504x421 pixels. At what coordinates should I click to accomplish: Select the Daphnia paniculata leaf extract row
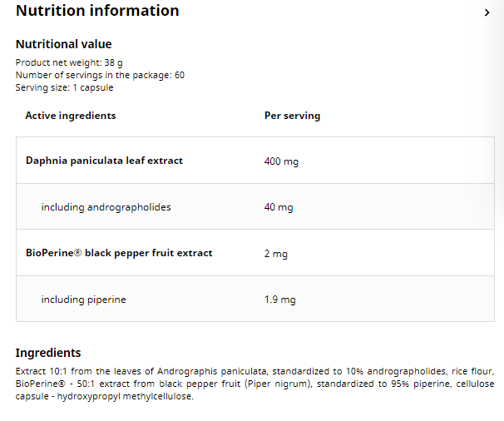pos(104,161)
